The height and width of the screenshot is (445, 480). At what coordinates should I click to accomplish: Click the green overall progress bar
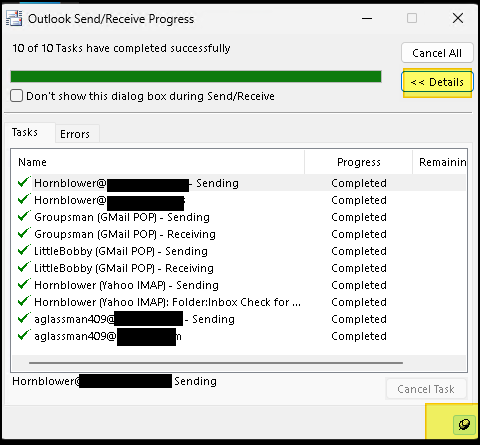point(196,76)
